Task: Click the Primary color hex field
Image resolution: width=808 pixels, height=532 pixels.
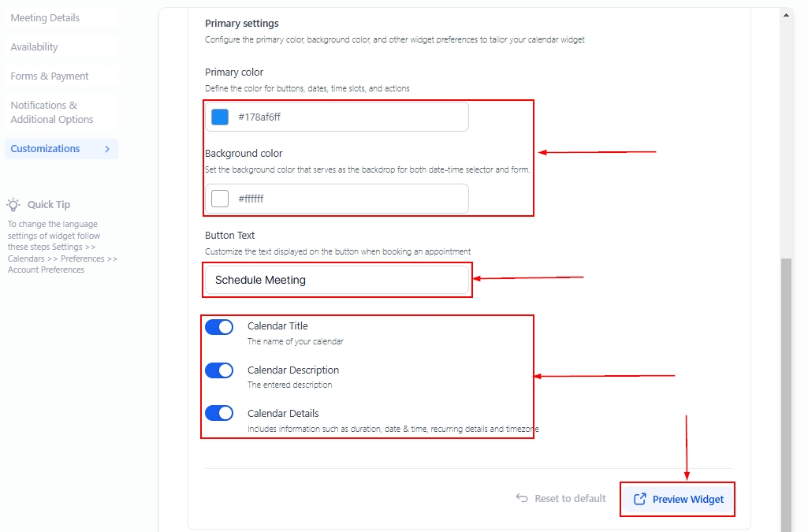Action: point(347,117)
